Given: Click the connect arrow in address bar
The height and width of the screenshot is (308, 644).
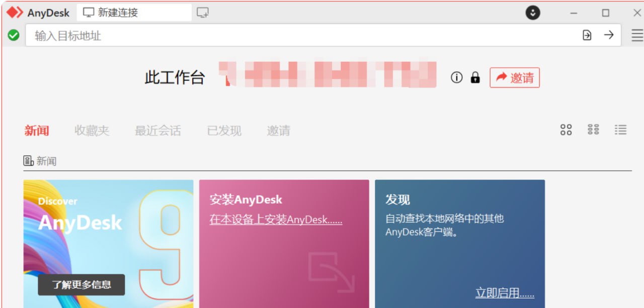Looking at the screenshot, I should (609, 35).
